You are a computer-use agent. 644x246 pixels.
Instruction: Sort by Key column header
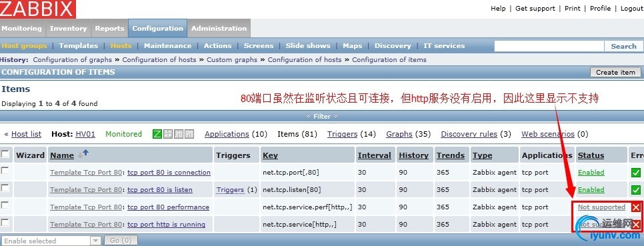point(270,155)
